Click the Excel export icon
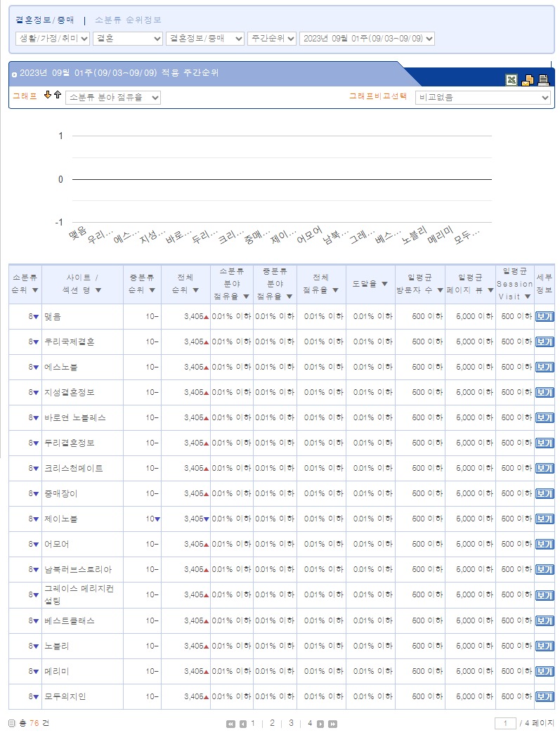 (x=512, y=80)
